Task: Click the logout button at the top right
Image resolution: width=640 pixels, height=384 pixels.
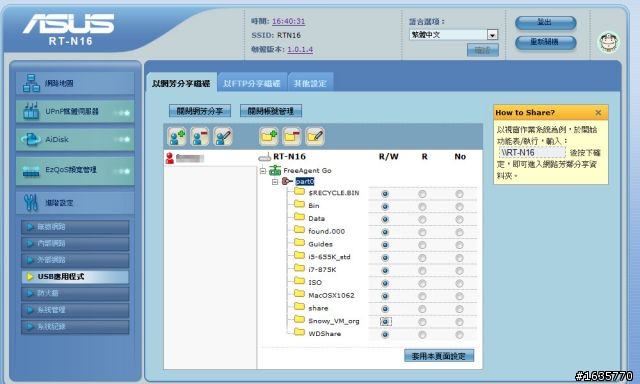Action: coord(545,22)
